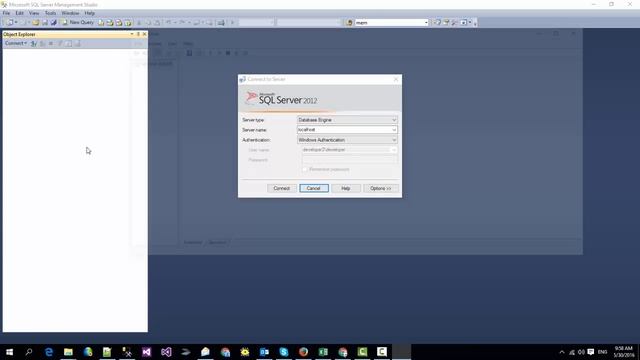Click the Database Engine Query icon
The width and height of the screenshot is (640, 360).
pyautogui.click(x=101, y=22)
